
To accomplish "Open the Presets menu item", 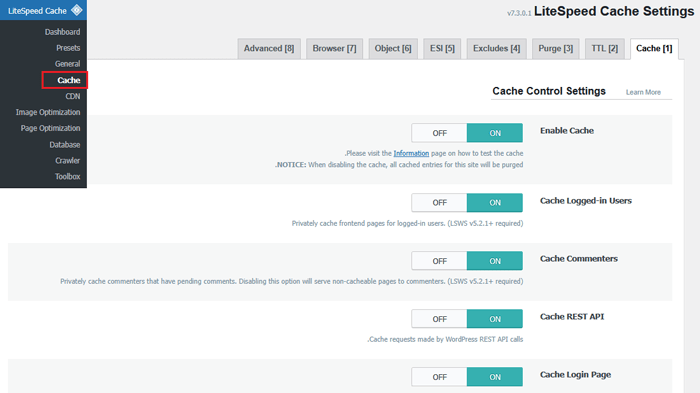I will coord(68,48).
